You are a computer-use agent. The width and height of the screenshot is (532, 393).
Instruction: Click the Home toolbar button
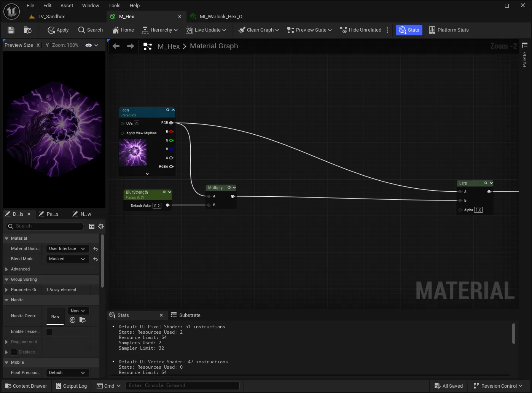(x=123, y=30)
